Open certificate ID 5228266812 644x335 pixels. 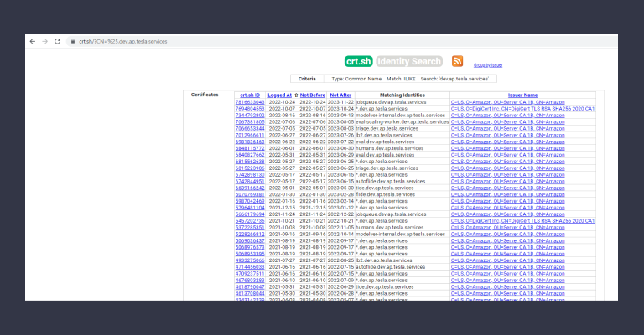(250, 234)
